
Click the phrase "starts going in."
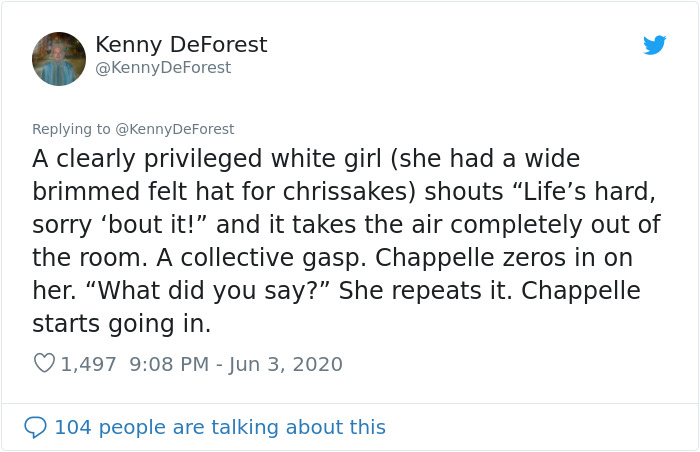(121, 324)
